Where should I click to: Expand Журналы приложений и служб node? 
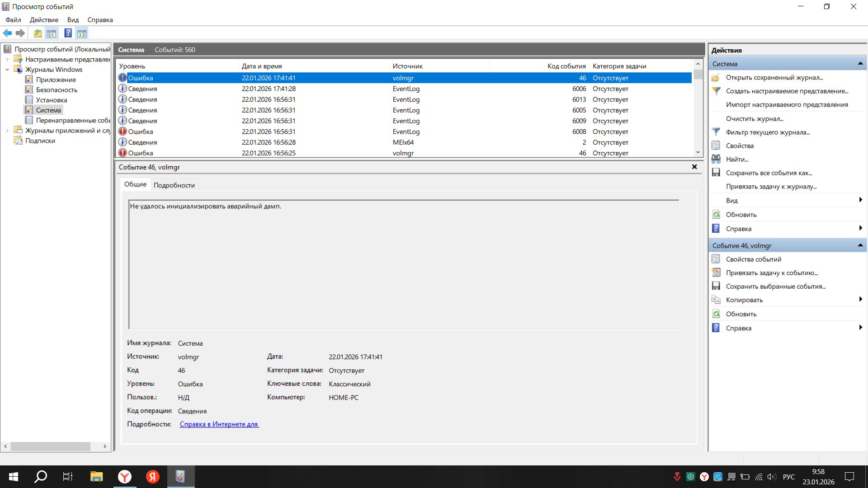7,131
